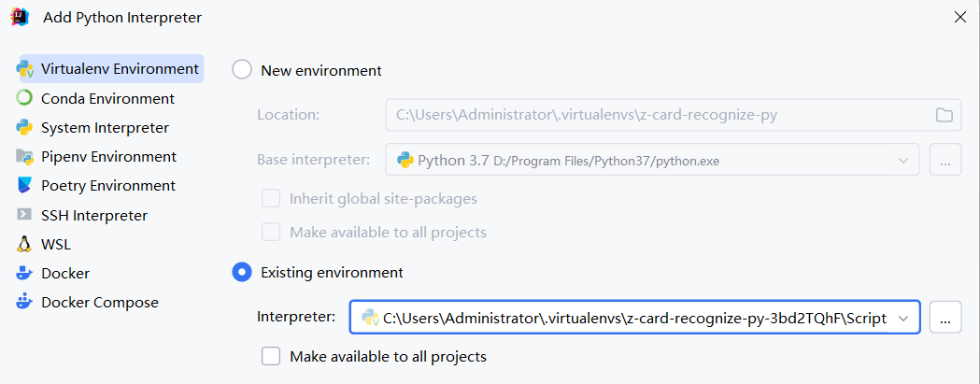Click the Add Python Interpreter title text

[122, 18]
